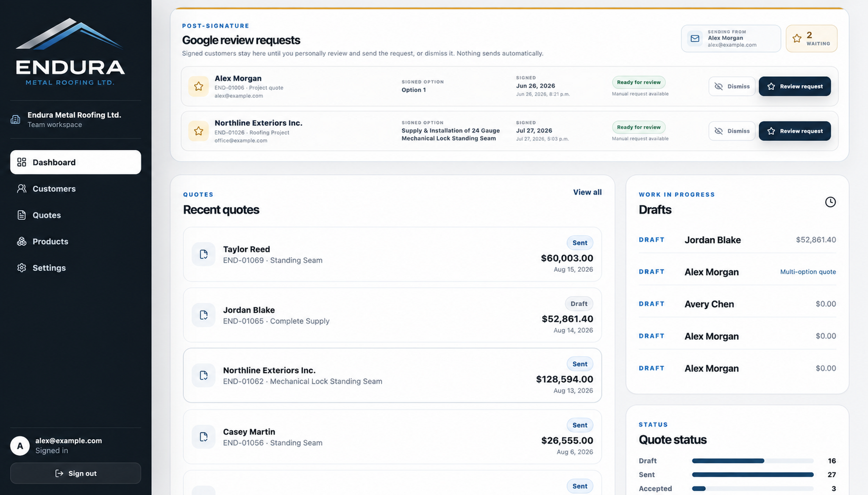Click the Endura Metal Roofing logo
Viewport: 868px width, 495px height.
point(70,51)
